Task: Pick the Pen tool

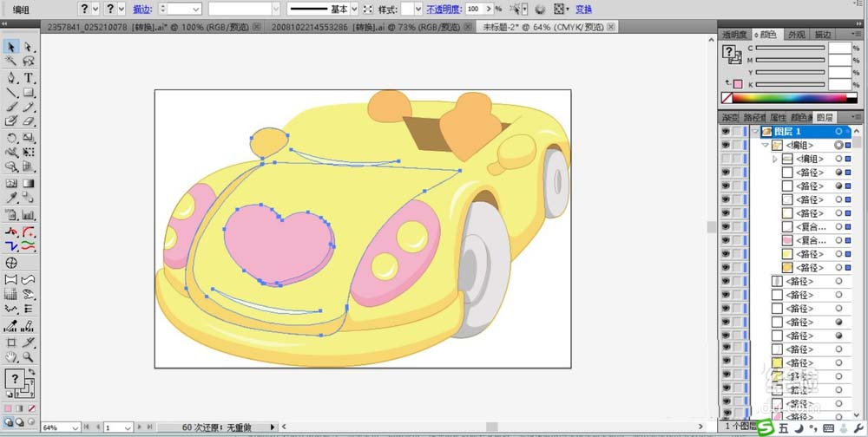Action: (12, 77)
